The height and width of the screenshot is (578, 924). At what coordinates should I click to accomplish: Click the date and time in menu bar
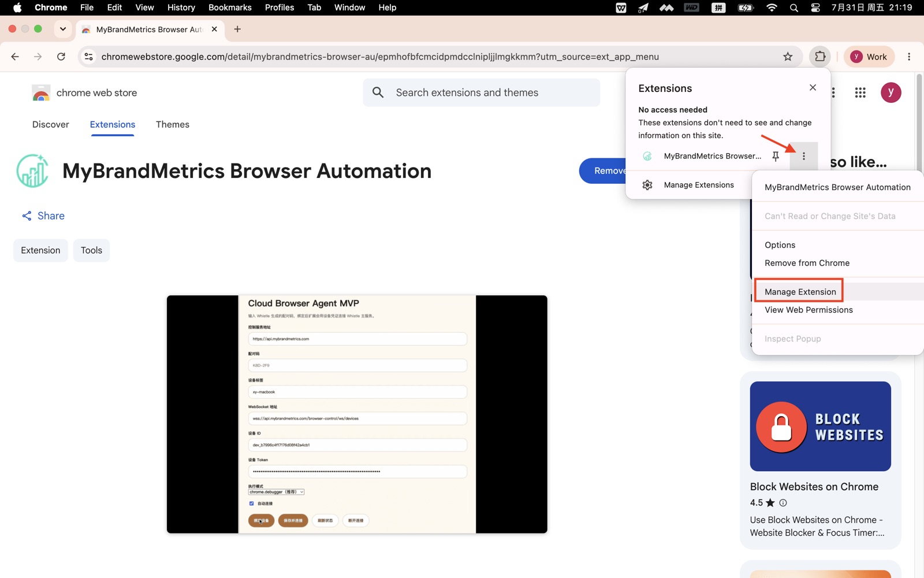[871, 8]
